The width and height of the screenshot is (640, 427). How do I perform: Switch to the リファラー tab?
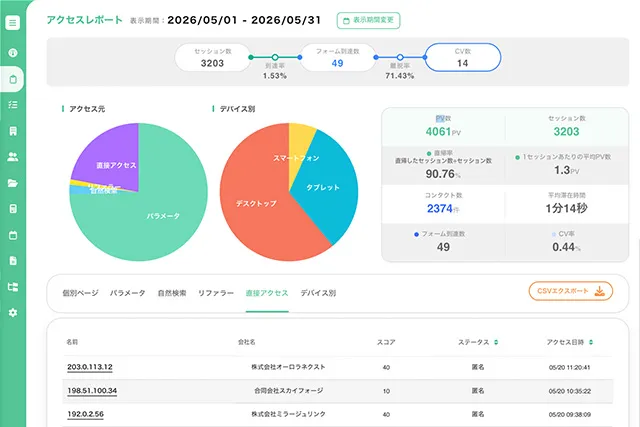click(216, 293)
